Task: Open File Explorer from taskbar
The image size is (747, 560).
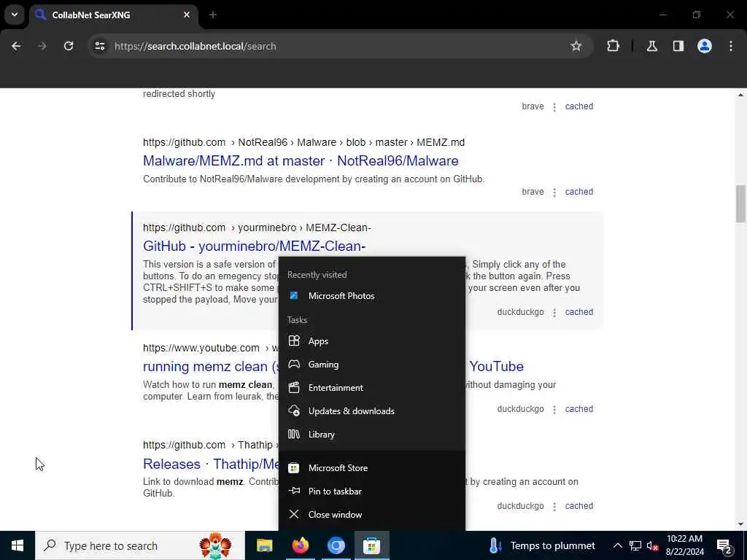Action: click(264, 545)
